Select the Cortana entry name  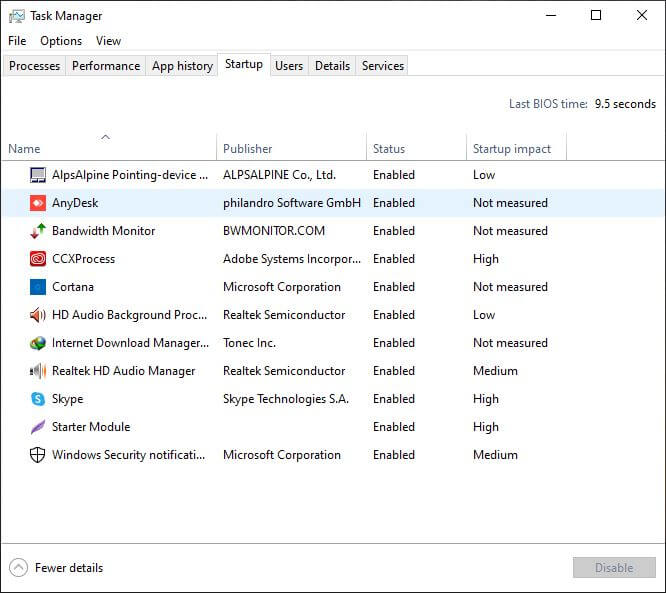(73, 287)
